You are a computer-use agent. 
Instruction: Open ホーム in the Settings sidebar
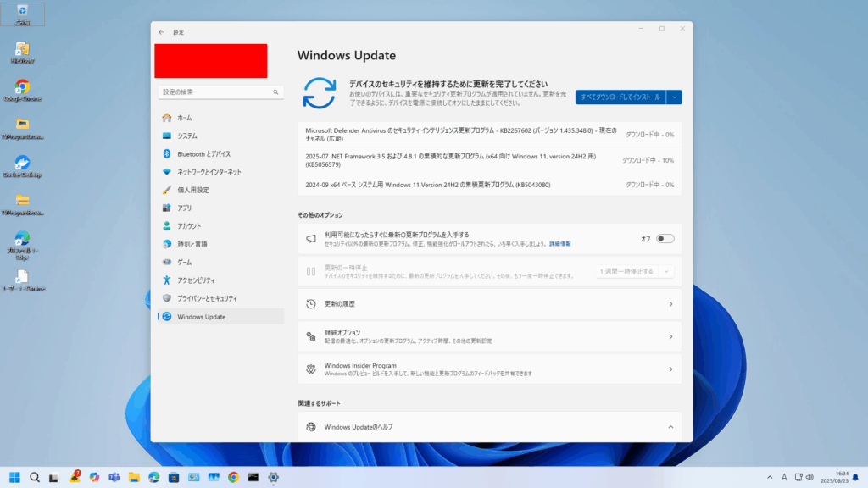point(221,118)
